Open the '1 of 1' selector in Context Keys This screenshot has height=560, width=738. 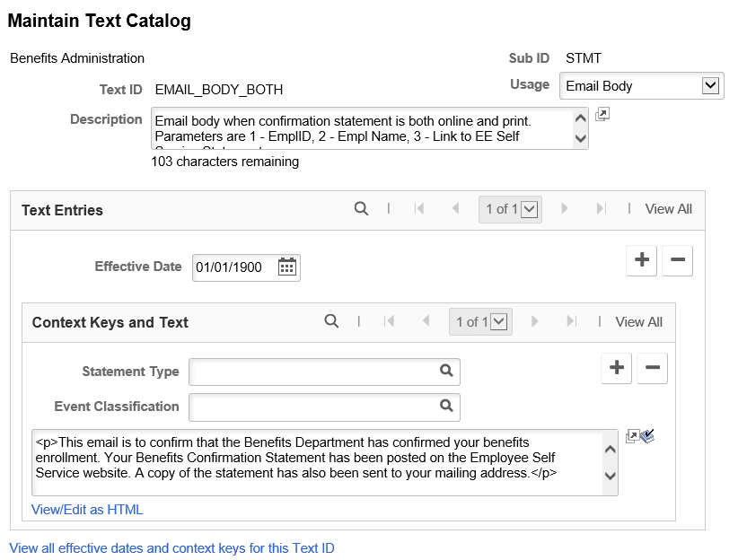click(x=480, y=322)
